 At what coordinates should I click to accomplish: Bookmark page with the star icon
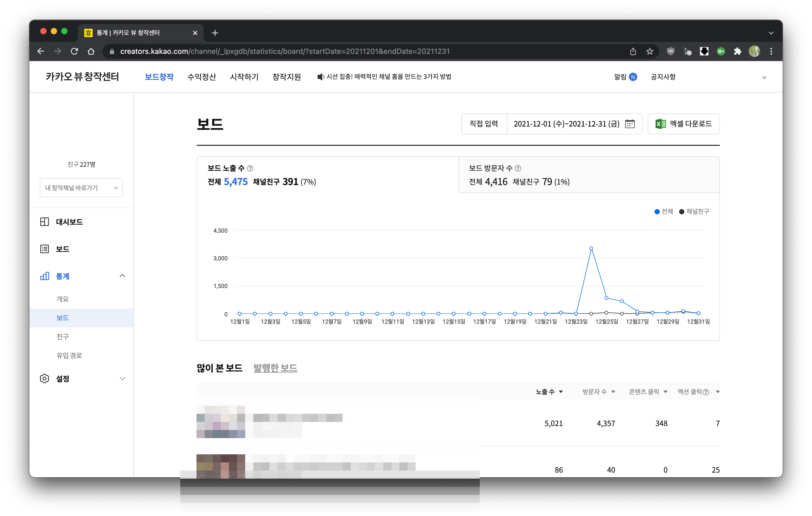click(x=650, y=51)
